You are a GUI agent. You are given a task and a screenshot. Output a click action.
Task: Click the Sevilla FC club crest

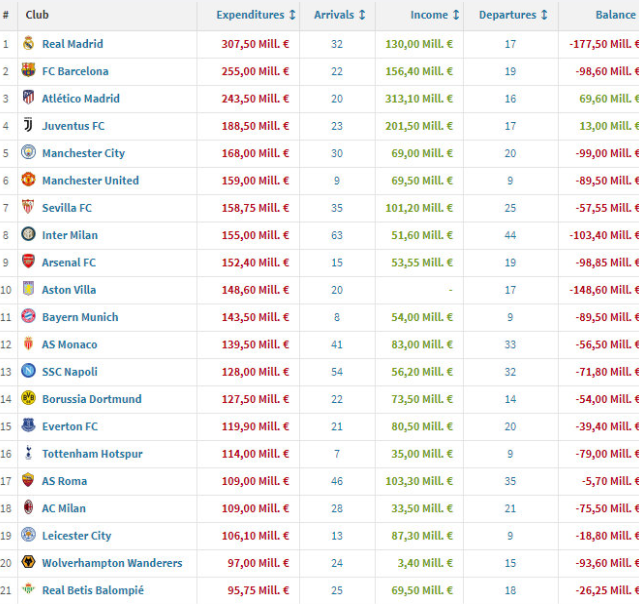(28, 207)
